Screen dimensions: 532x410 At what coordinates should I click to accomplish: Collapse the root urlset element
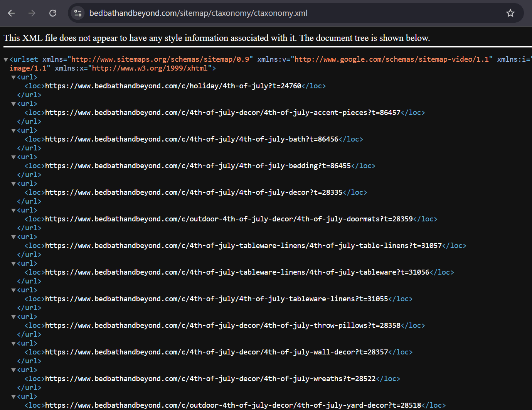pos(6,60)
